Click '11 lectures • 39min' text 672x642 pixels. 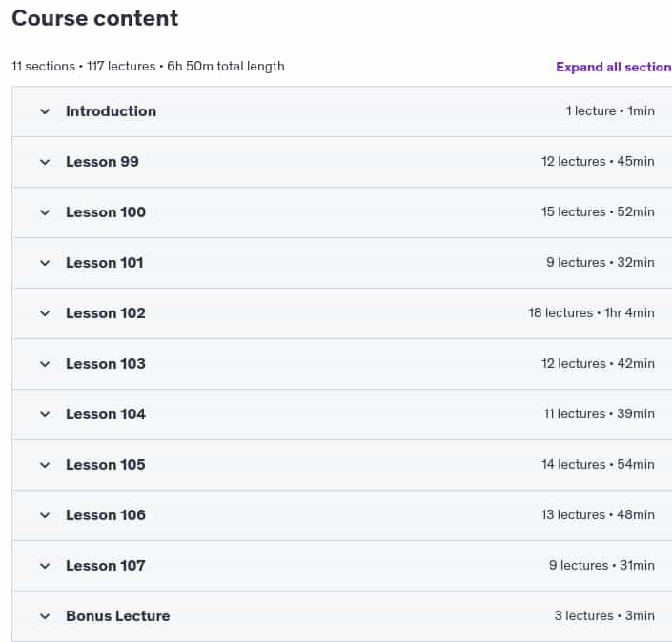coord(600,414)
